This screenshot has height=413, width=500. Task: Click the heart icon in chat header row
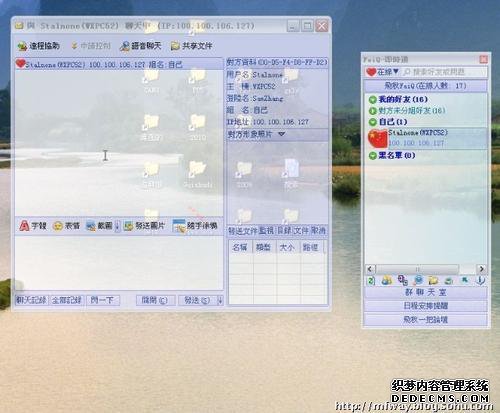click(20, 63)
